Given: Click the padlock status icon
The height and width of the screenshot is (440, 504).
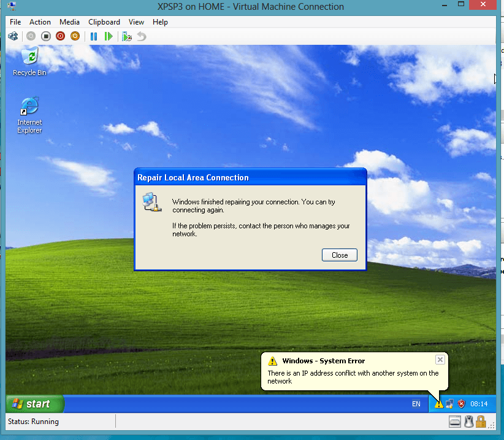Looking at the screenshot, I should 481,422.
